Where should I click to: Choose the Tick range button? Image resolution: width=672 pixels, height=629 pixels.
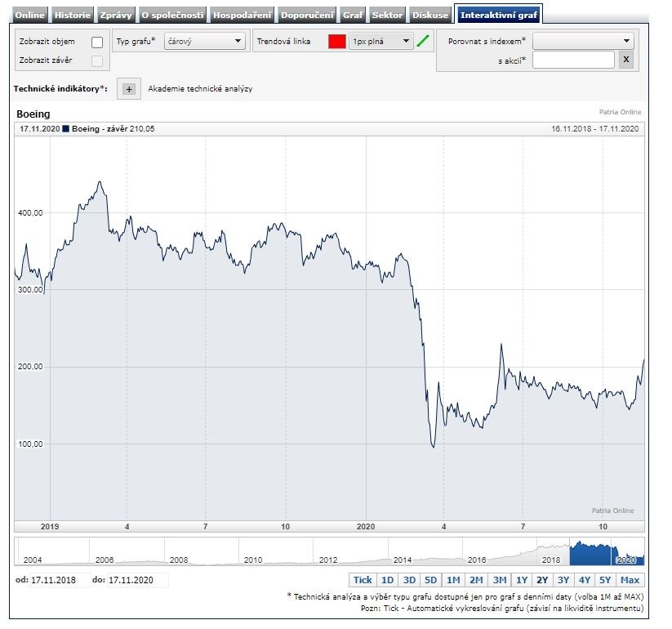[x=363, y=580]
